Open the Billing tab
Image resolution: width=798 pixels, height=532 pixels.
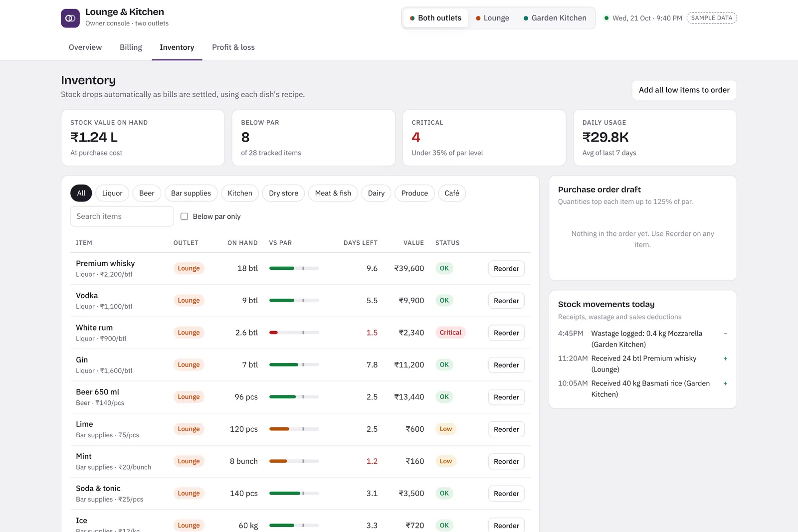click(x=131, y=47)
